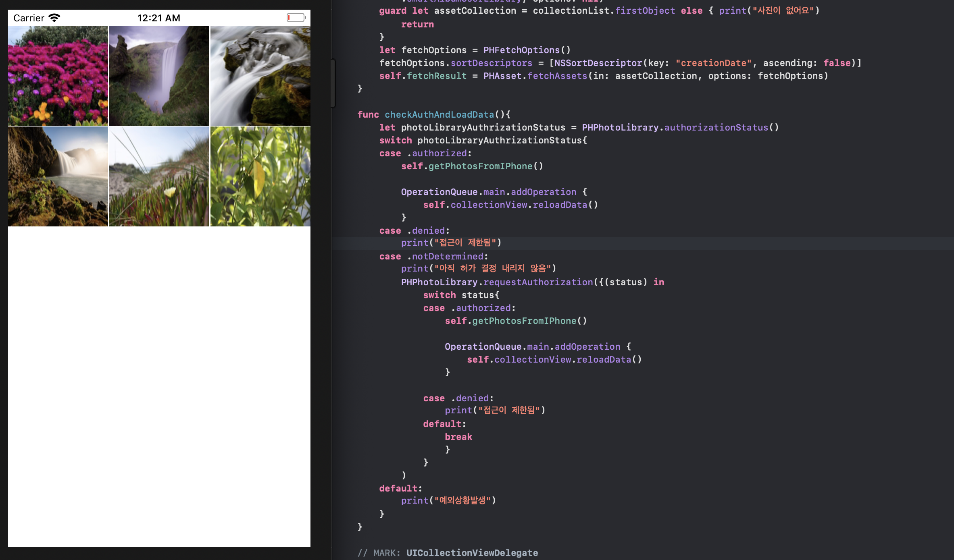Tap the misty waterfall cliff photo
Image resolution: width=954 pixels, height=560 pixels.
58,176
